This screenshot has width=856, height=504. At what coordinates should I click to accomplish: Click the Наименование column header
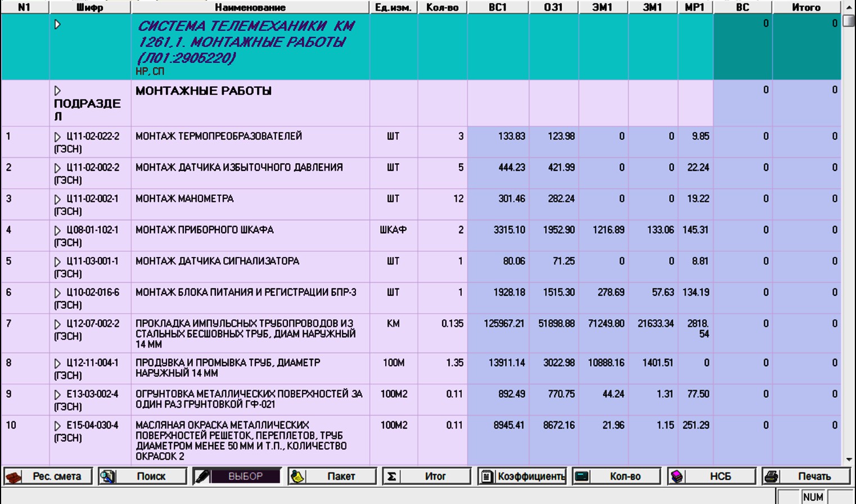coord(250,7)
